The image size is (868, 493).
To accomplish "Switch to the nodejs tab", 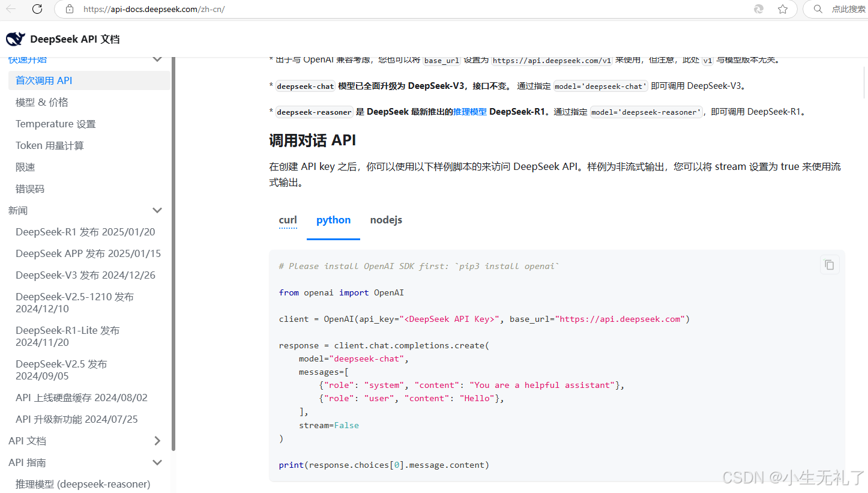I will tap(386, 220).
